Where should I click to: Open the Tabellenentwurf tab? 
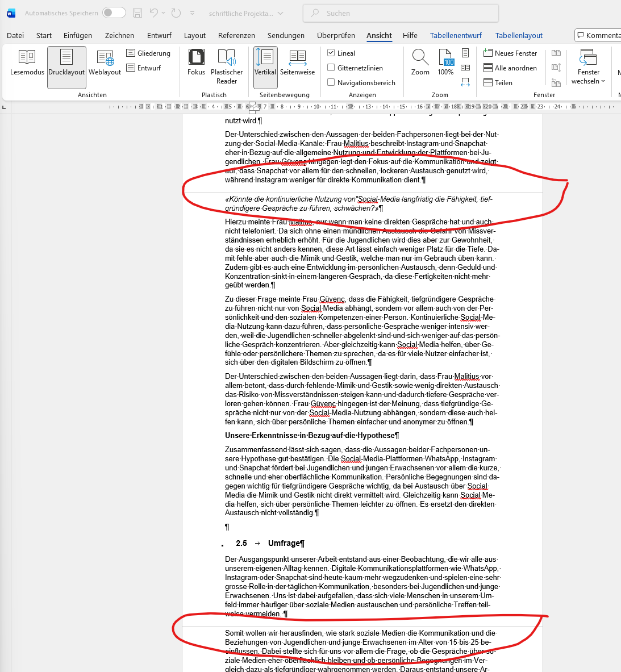456,36
